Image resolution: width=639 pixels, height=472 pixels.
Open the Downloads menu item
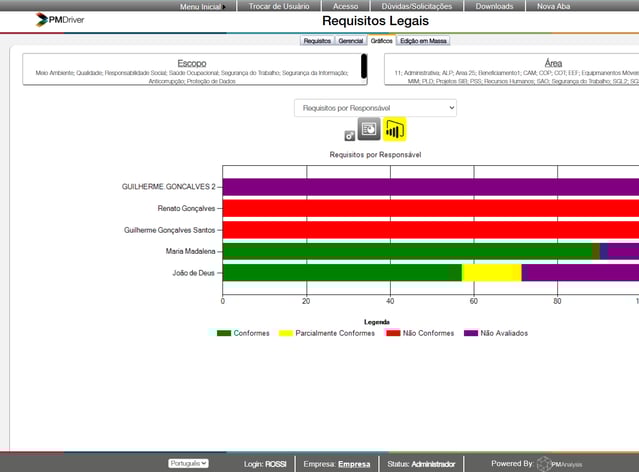[494, 6]
